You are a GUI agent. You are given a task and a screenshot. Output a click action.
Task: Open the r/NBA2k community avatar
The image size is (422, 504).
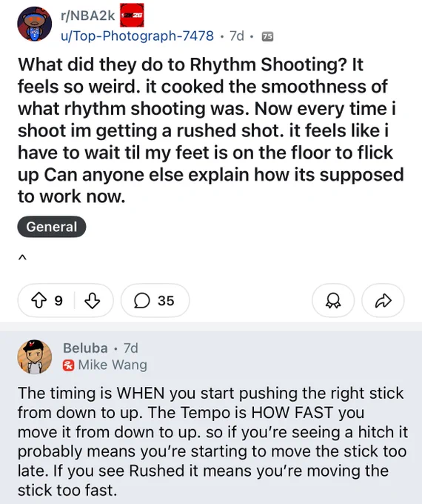(x=34, y=24)
